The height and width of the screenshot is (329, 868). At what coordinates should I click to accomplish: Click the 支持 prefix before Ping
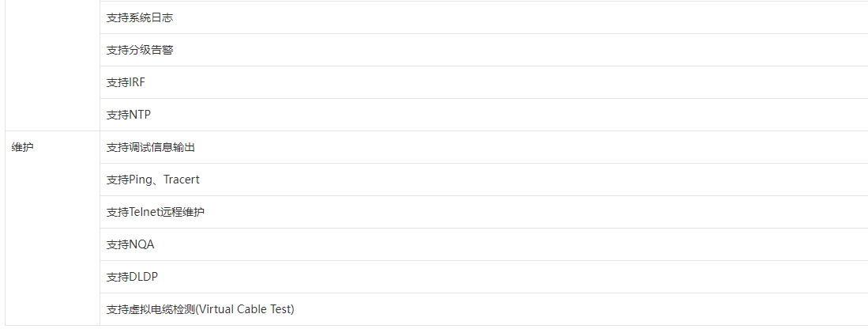coord(118,180)
